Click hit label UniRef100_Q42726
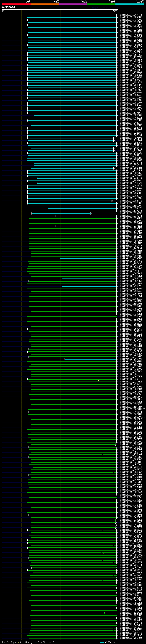This screenshot has width=146, height=644. (131, 153)
